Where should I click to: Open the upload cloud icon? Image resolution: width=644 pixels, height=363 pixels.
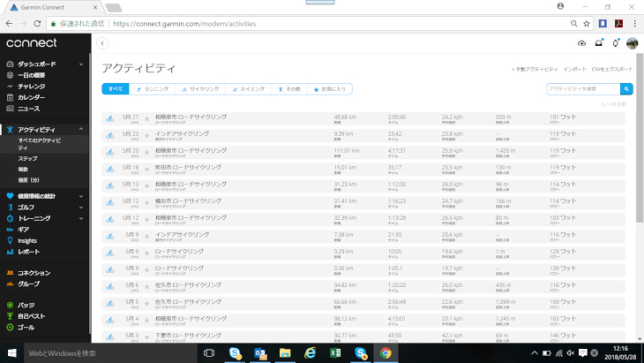tap(581, 43)
